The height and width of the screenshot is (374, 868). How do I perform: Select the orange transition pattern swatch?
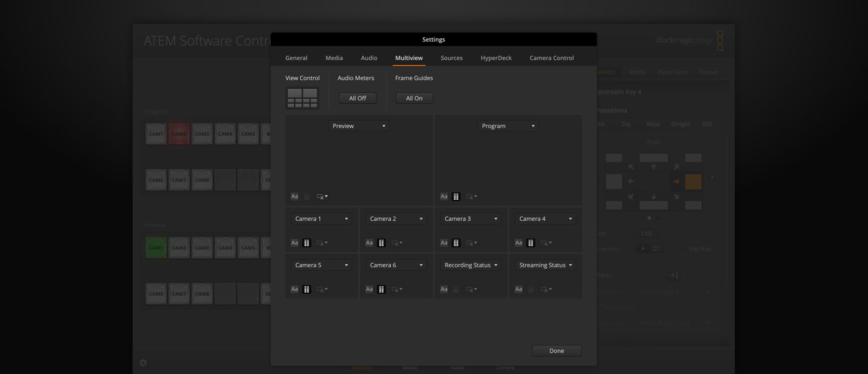click(693, 182)
